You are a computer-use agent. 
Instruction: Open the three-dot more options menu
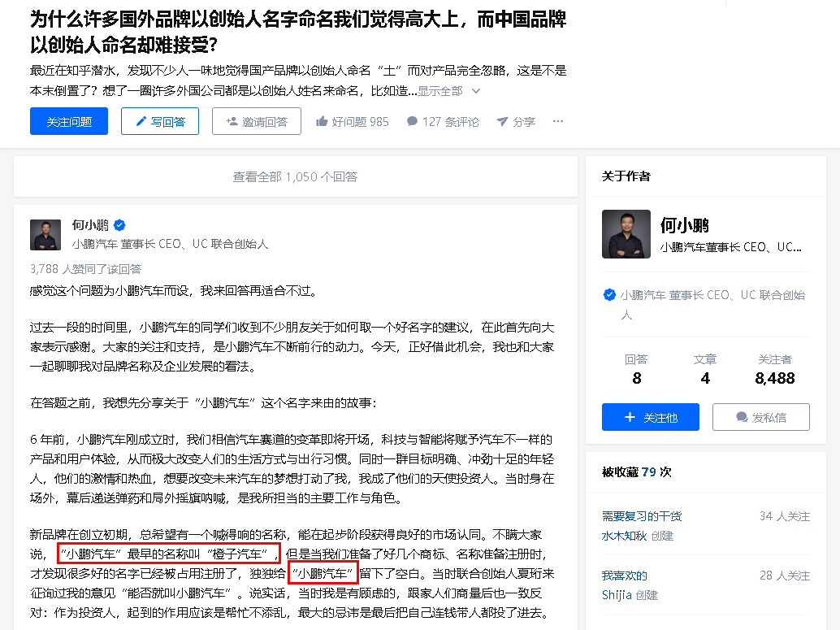coord(557,121)
